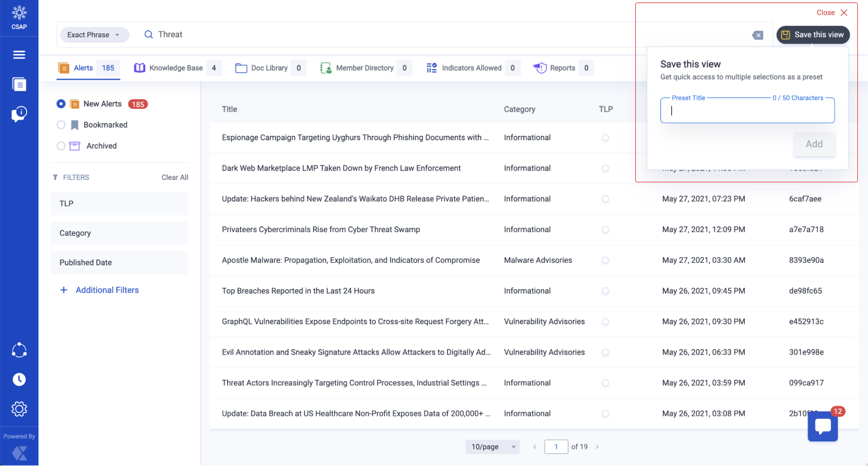This screenshot has height=466, width=868.
Task: Open the clock history icon in sidebar
Action: coord(19,379)
